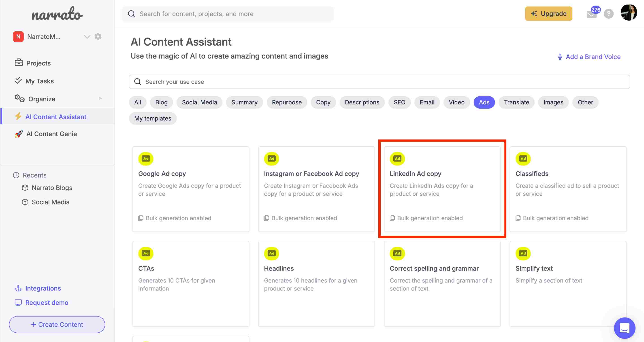
Task: Click the Organize gears icon
Action: point(19,98)
